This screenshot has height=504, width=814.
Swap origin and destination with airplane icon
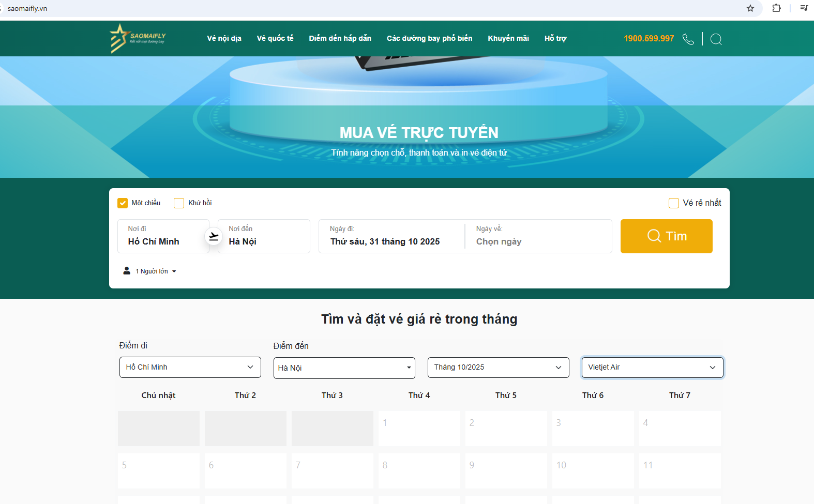[x=214, y=237]
